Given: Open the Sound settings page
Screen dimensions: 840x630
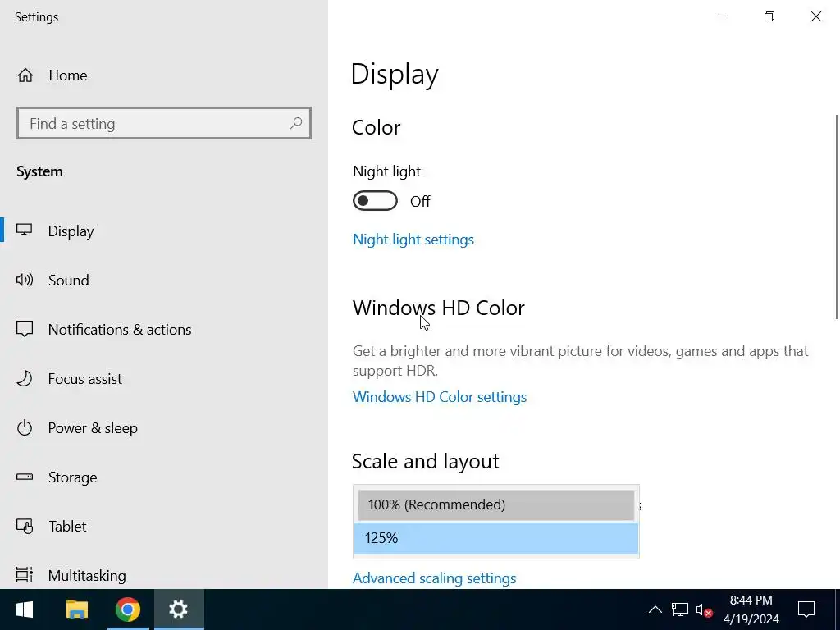Looking at the screenshot, I should pyautogui.click(x=164, y=281).
